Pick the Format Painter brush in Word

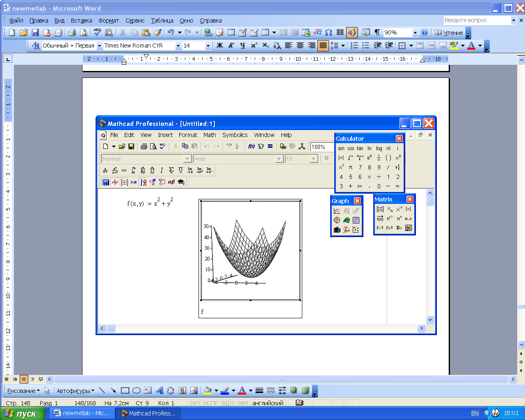(x=157, y=32)
